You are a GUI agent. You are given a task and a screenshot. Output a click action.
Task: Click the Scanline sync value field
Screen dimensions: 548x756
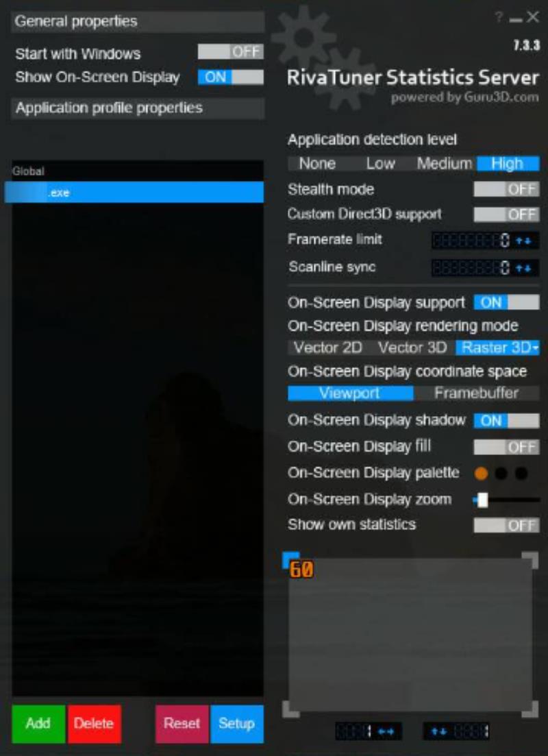[x=471, y=267]
